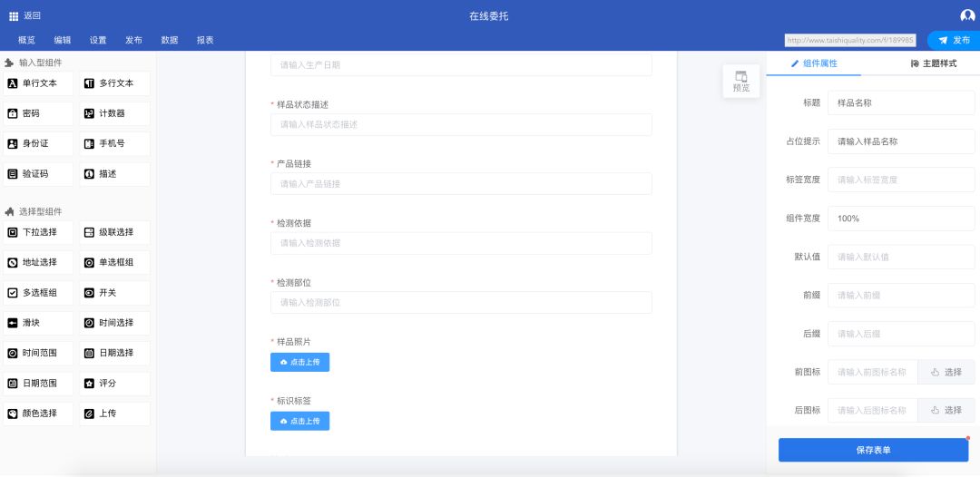Click 保存表单 to save the form
The image size is (980, 477).
[873, 450]
